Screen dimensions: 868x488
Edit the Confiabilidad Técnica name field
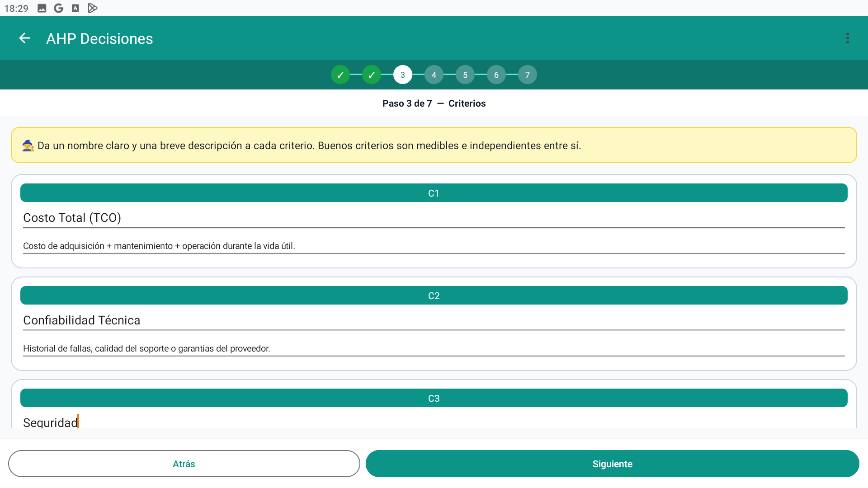pos(434,320)
